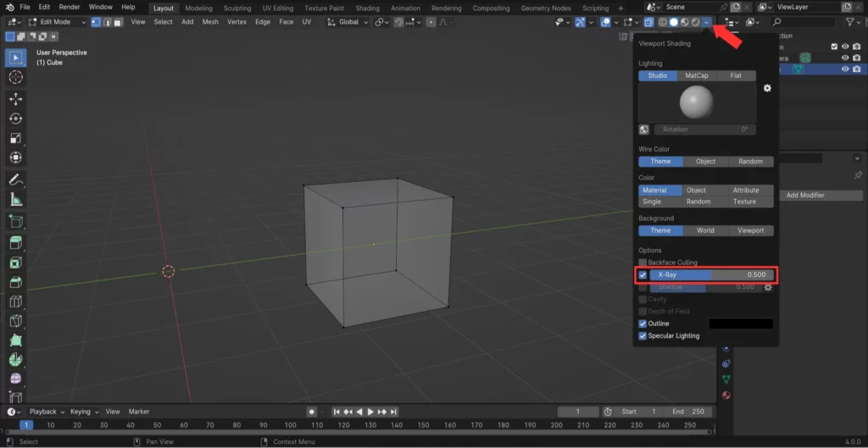Select the Inset Faces tool
868x448 pixels.
coord(15,263)
